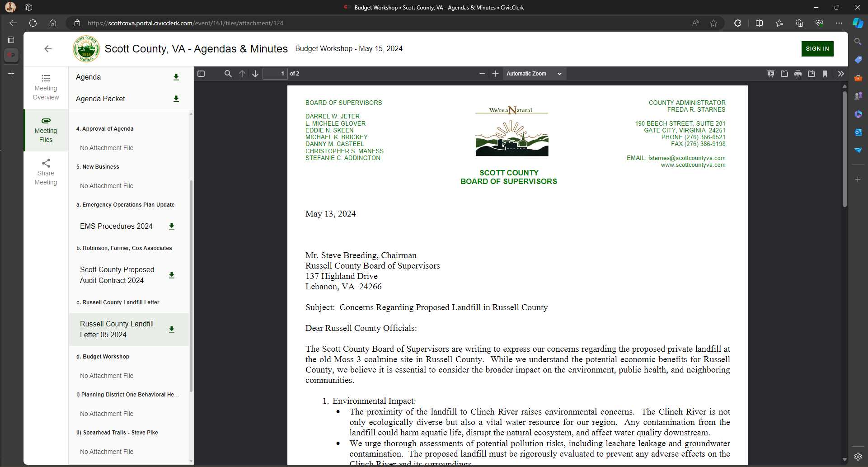Open the Automatic Zoom dropdown
Viewport: 868px width, 467px height.
click(535, 74)
